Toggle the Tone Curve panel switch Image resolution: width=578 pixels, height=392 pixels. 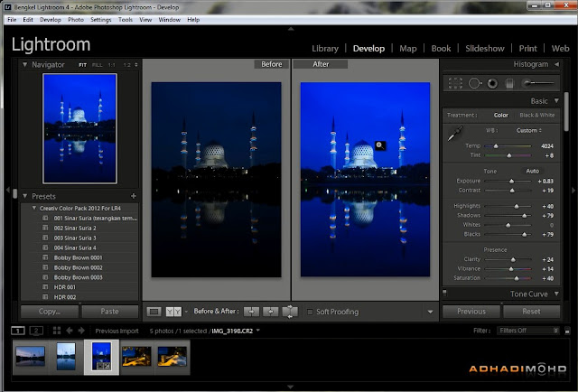(444, 293)
